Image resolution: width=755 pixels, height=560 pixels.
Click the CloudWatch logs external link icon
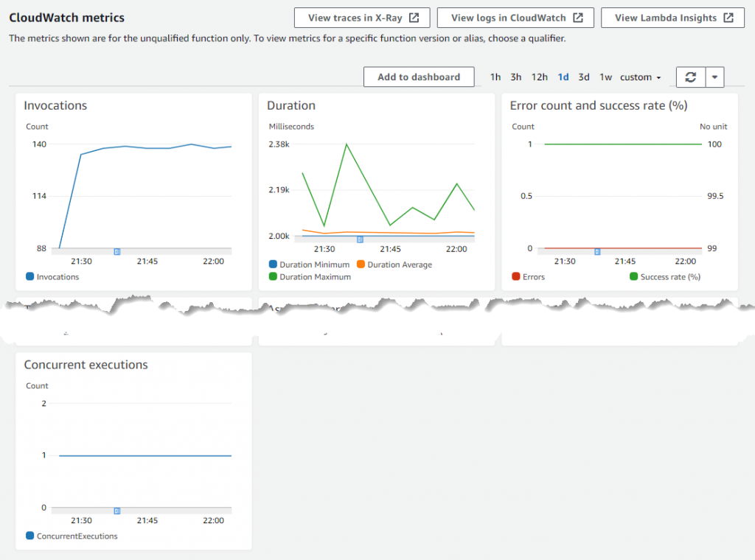click(580, 18)
